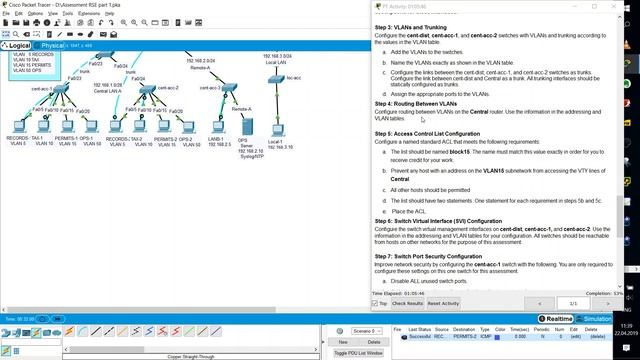
Task: Toggle the Top checkbox in PT Activity
Action: (375, 303)
